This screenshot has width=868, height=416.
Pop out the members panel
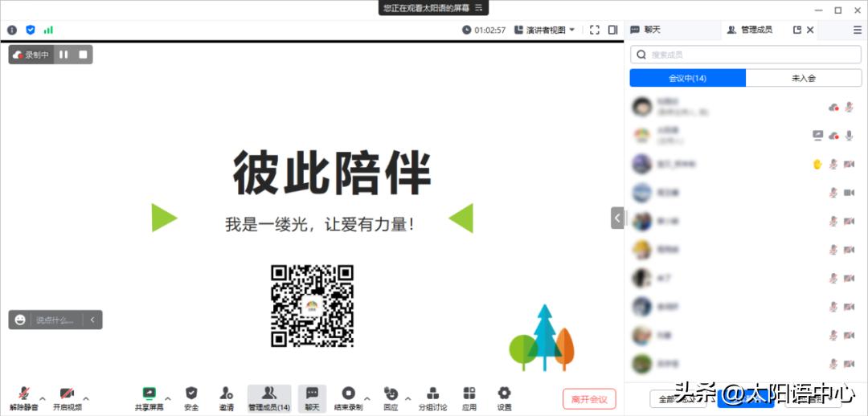click(797, 30)
